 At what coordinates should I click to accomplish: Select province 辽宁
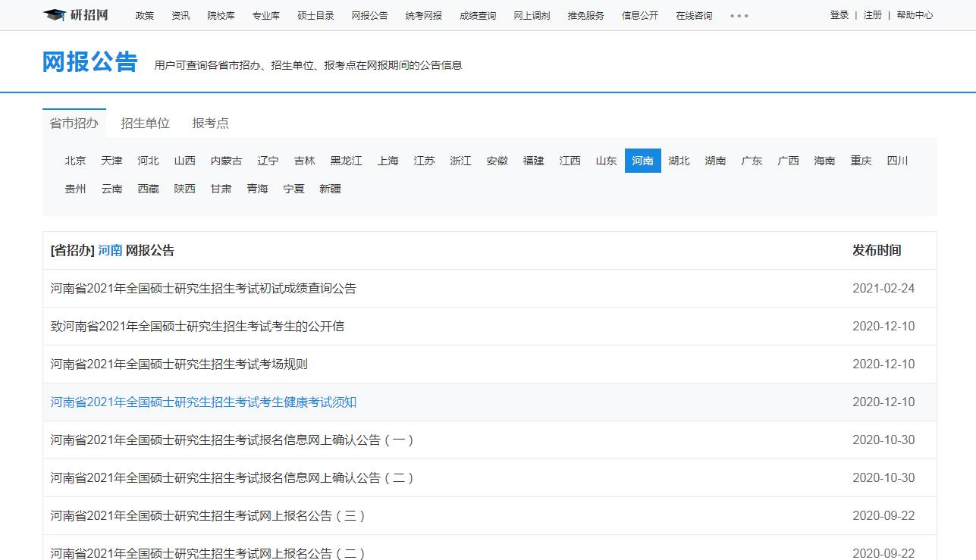pyautogui.click(x=268, y=161)
